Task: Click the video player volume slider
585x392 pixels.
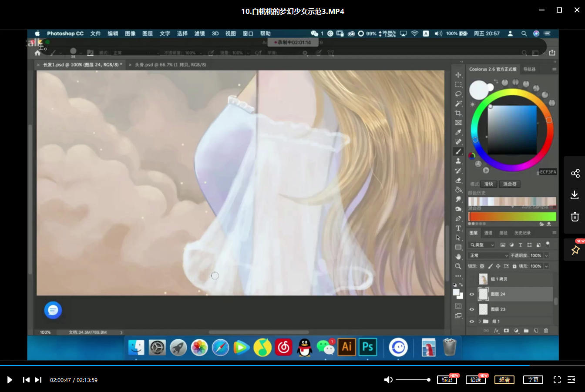Action: (x=413, y=380)
